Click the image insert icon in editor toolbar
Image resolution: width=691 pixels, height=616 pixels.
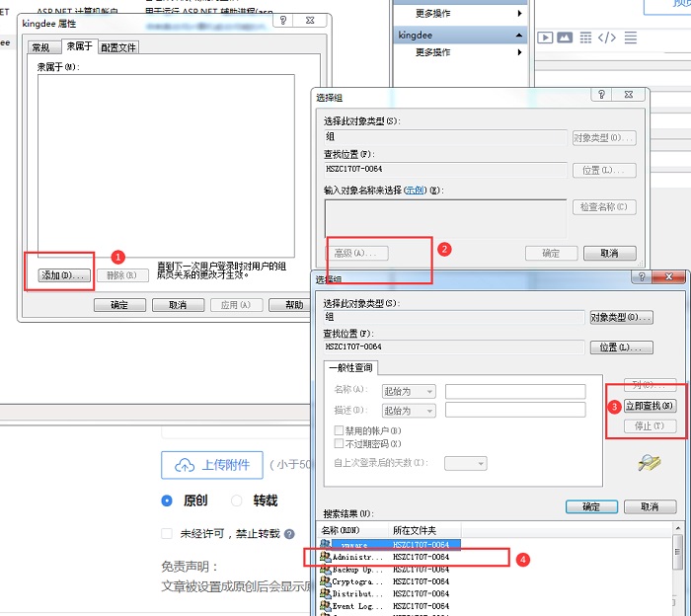565,38
